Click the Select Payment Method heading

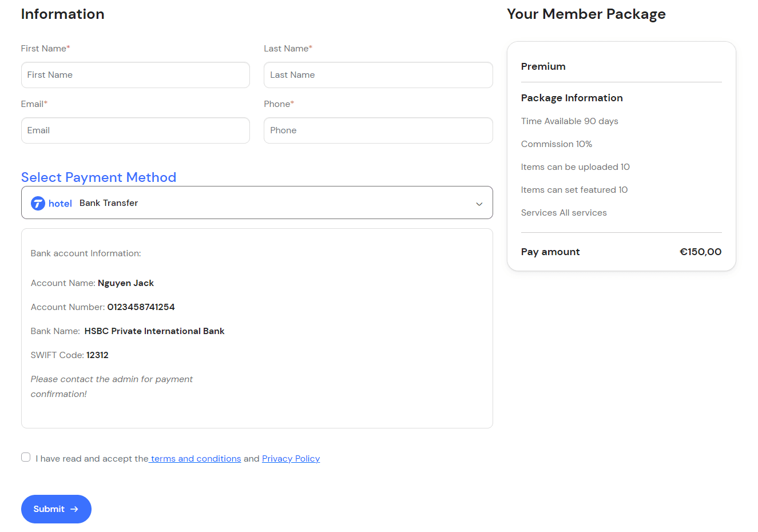tap(98, 177)
